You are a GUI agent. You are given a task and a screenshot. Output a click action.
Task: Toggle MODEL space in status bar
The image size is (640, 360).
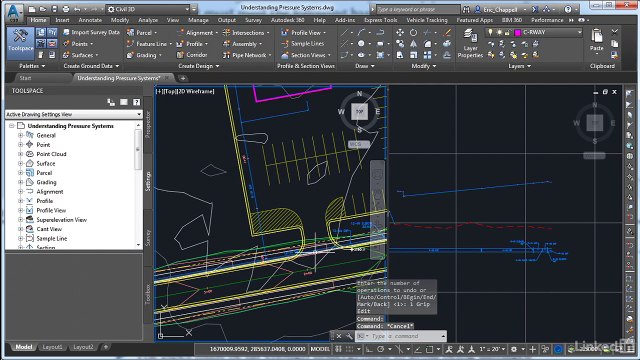click(x=320, y=349)
